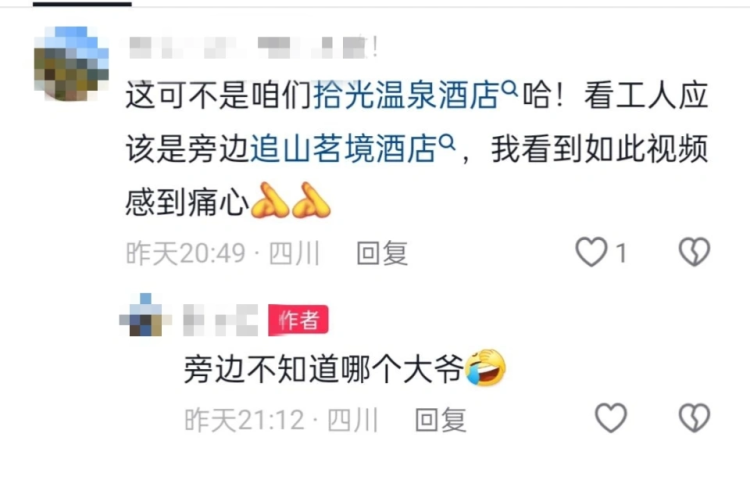Viewport: 750px width, 480px height.
Task: Click search icon beside 拾光温泉酒店
Action: coord(509,88)
